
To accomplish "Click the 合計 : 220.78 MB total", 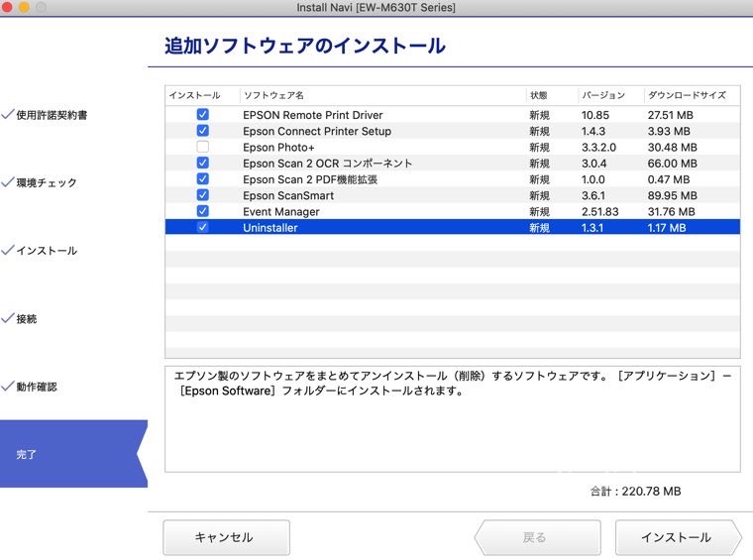I will pyautogui.click(x=635, y=492).
